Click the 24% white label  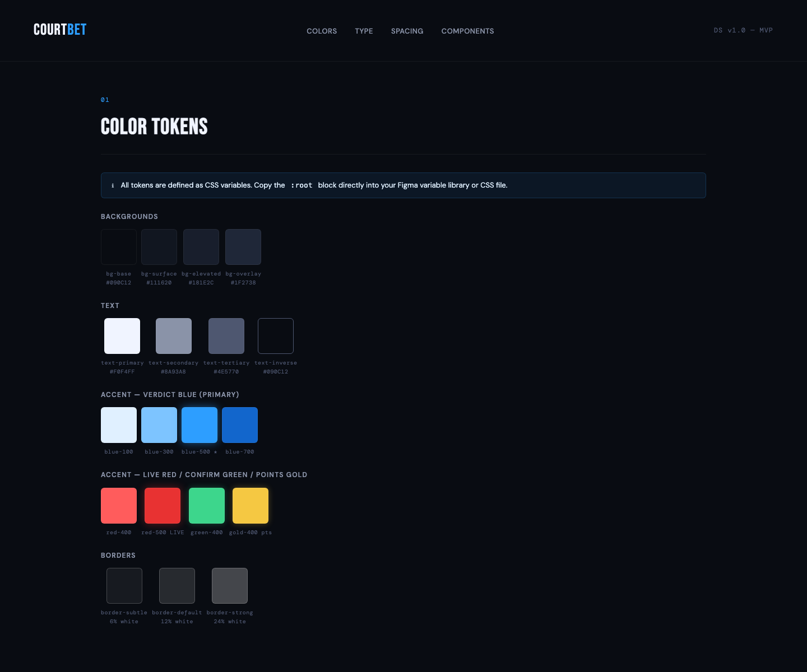click(230, 622)
